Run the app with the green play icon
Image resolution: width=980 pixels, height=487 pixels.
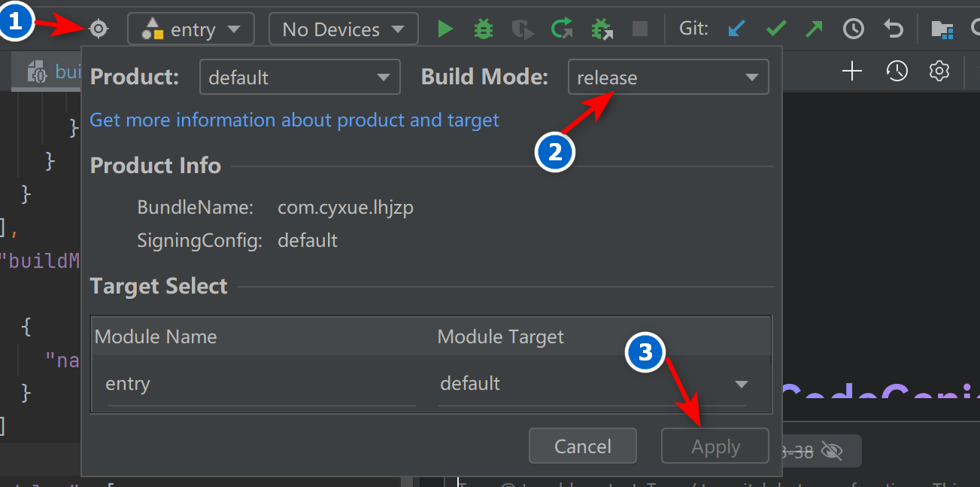(x=446, y=29)
